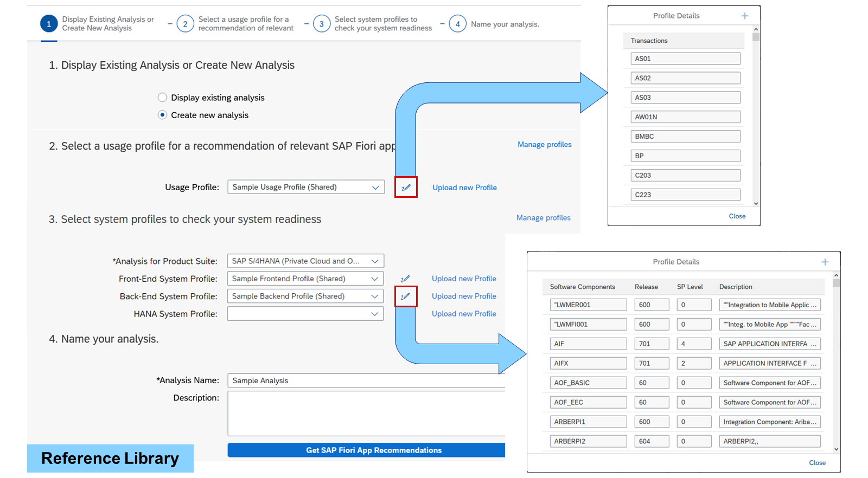This screenshot has height=478, width=868.
Task: Select Create new analysis option
Action: pyautogui.click(x=162, y=115)
